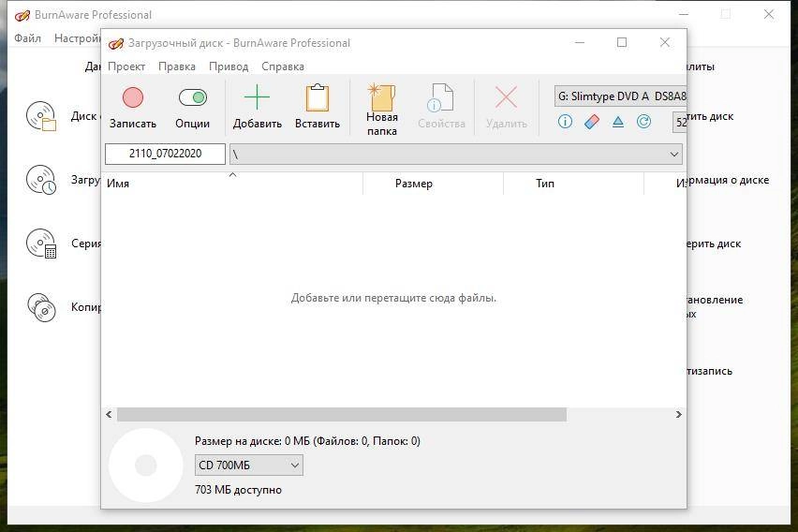798x532 pixels.
Task: Click the Диск с данными icon in the main window
Action: pyautogui.click(x=41, y=116)
